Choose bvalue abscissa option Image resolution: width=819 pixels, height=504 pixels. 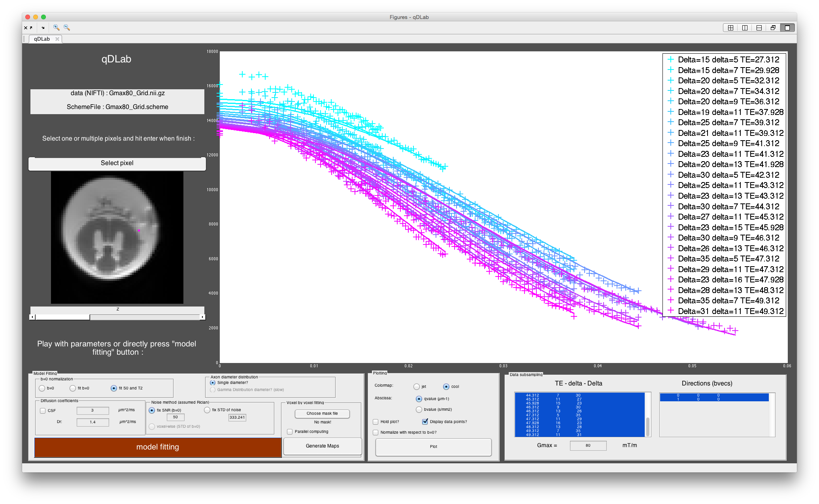coord(419,410)
